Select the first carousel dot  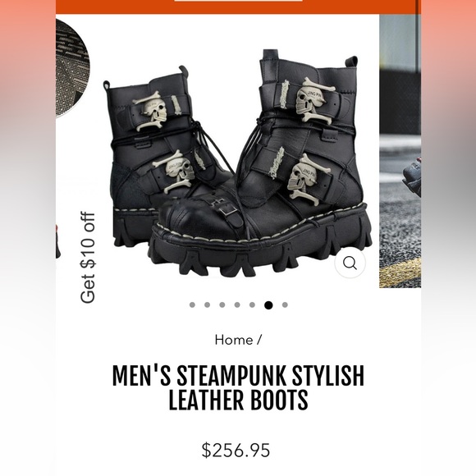click(192, 304)
